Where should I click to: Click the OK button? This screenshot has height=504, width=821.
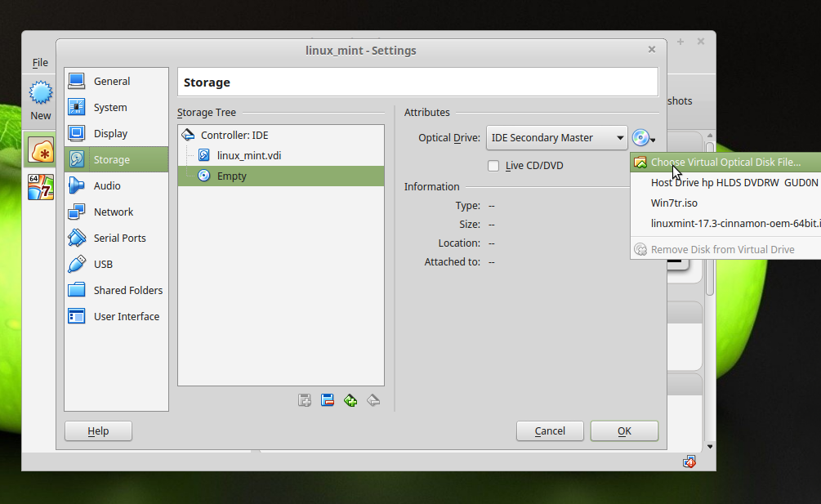624,431
